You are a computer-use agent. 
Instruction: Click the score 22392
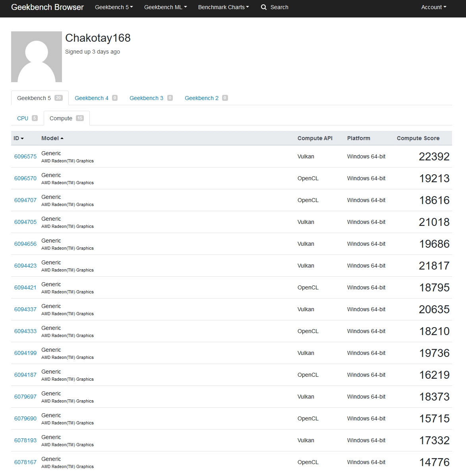(434, 157)
